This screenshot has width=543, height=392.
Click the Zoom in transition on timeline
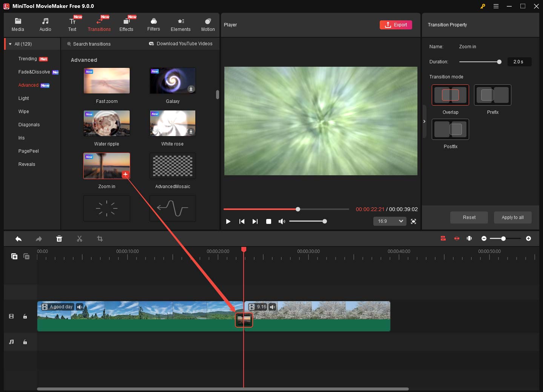[x=244, y=320]
